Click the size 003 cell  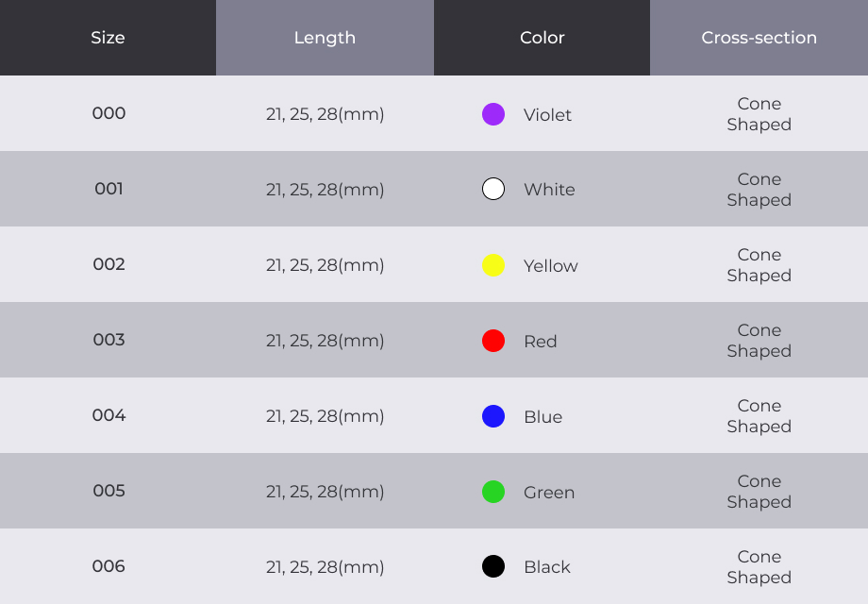point(108,340)
